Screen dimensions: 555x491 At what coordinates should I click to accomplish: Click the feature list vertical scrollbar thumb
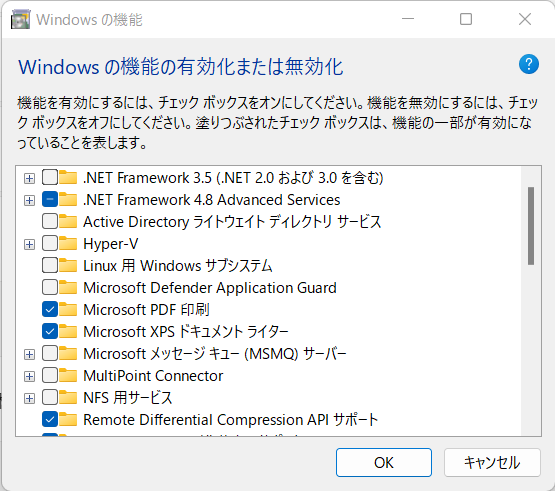[531, 225]
